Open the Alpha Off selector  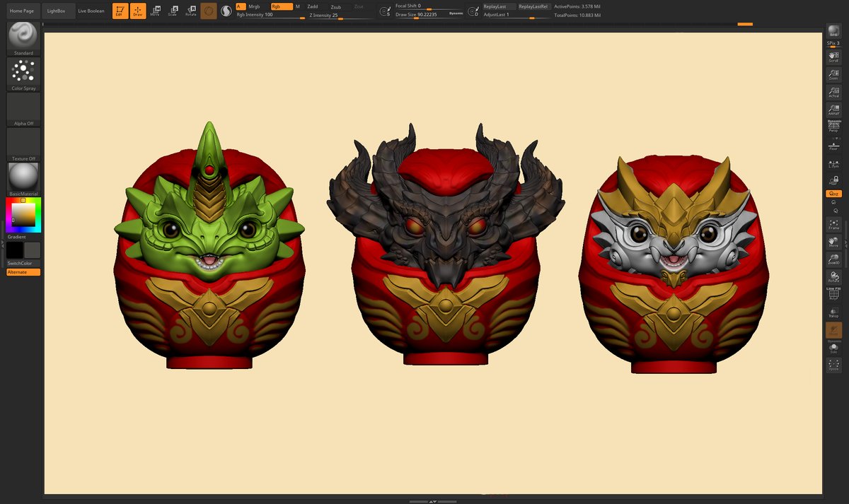tap(23, 106)
